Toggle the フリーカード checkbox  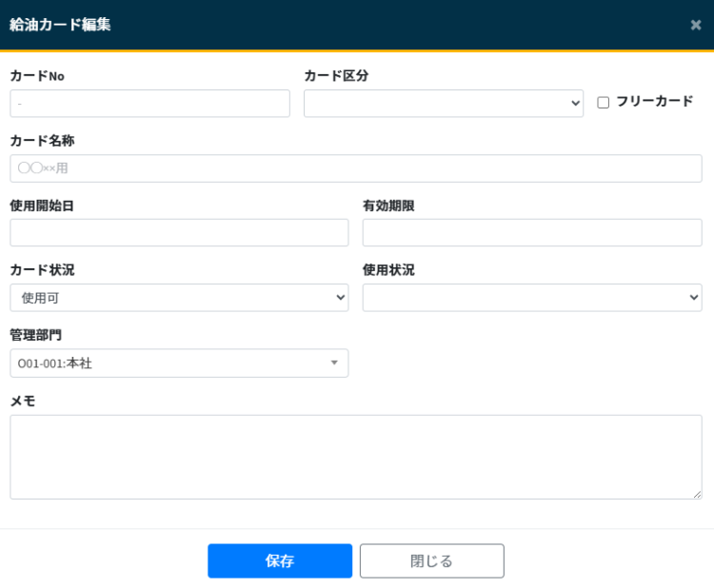pos(603,103)
